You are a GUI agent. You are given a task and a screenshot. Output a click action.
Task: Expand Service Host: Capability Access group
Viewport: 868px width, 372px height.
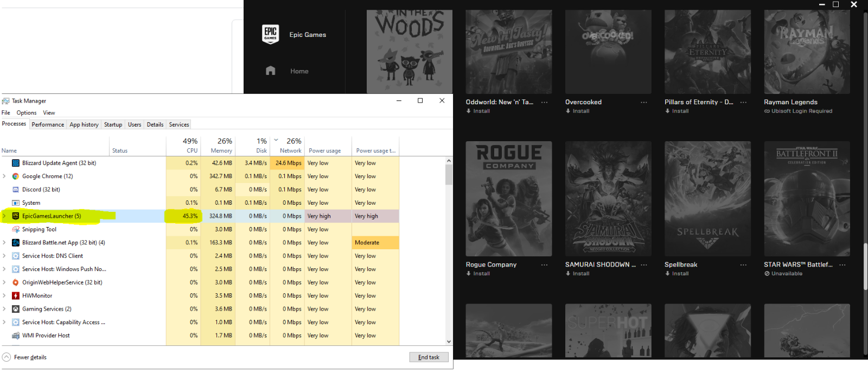(x=4, y=322)
